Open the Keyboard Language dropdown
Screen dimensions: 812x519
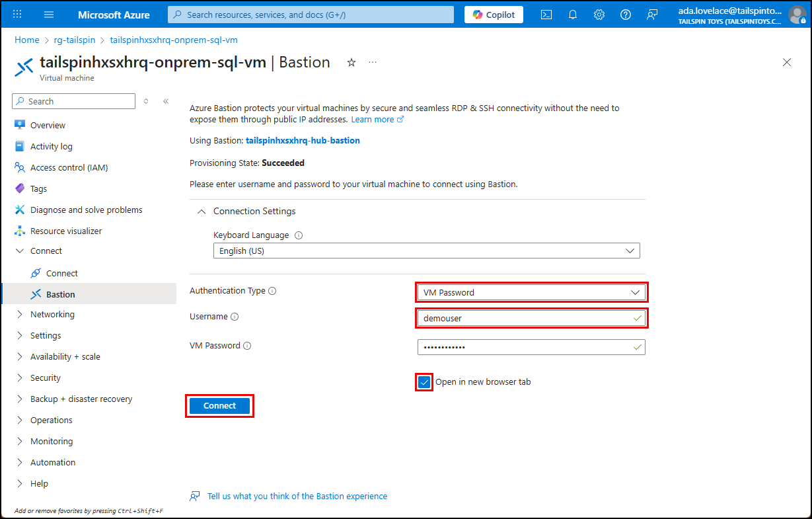tap(426, 251)
